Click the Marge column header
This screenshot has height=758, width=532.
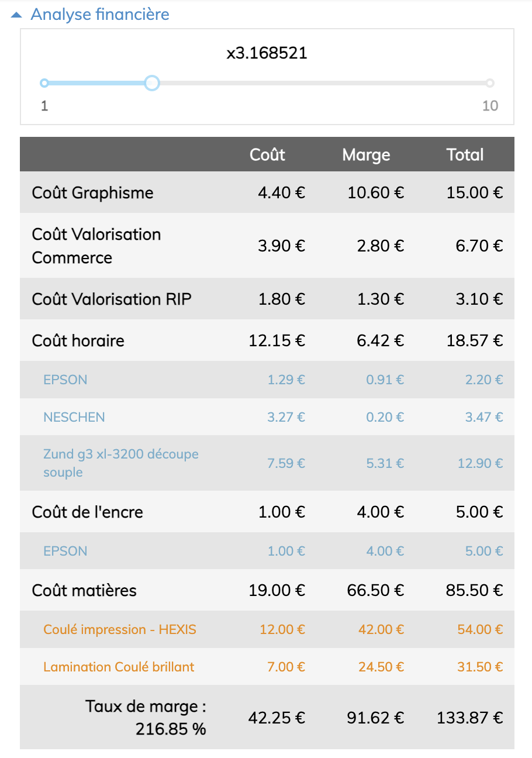[366, 154]
